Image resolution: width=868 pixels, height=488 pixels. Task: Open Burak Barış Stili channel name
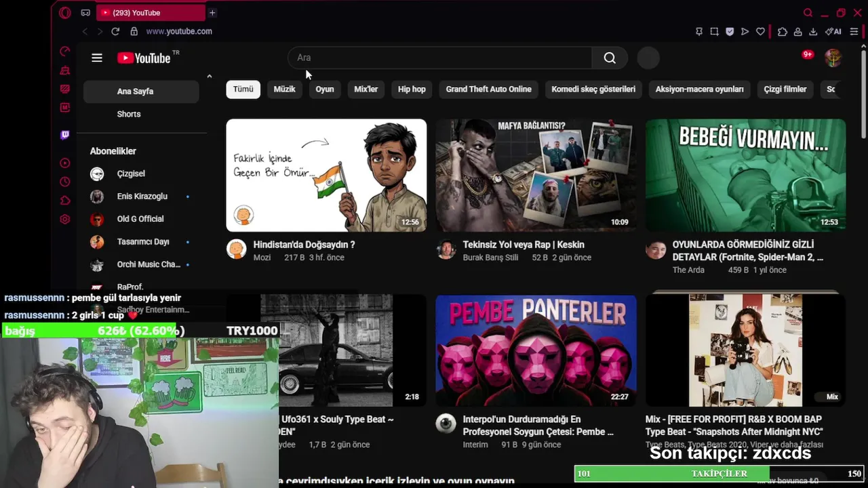click(x=490, y=258)
